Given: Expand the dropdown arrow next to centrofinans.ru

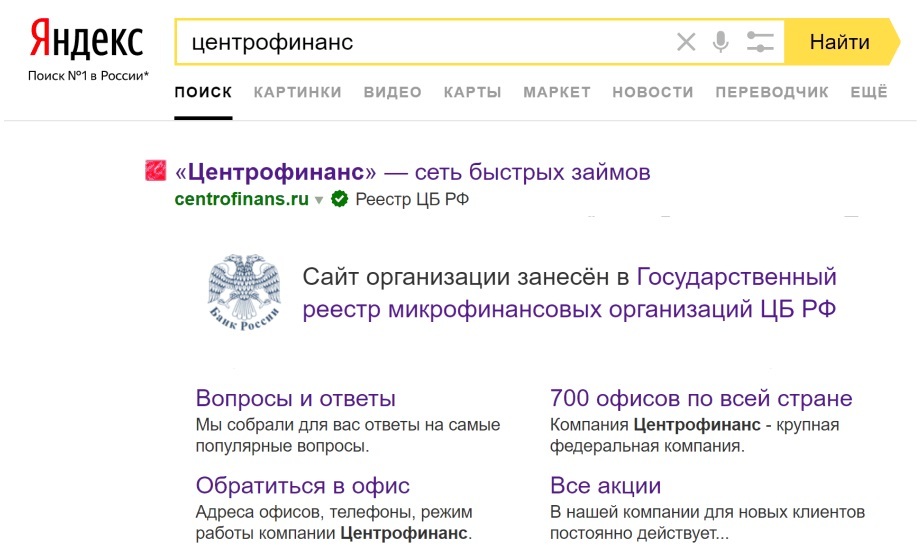Looking at the screenshot, I should click(319, 200).
